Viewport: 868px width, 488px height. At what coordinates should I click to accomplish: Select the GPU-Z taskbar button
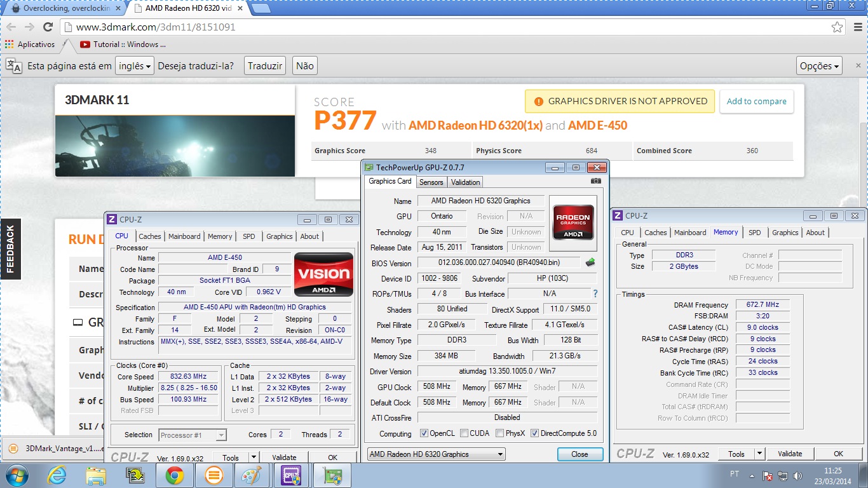[x=332, y=475]
